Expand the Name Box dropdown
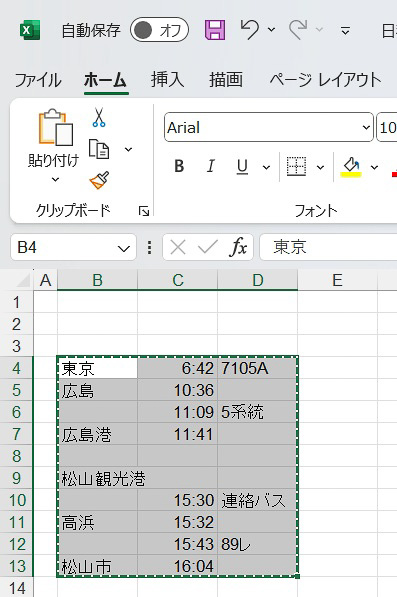 click(x=124, y=248)
